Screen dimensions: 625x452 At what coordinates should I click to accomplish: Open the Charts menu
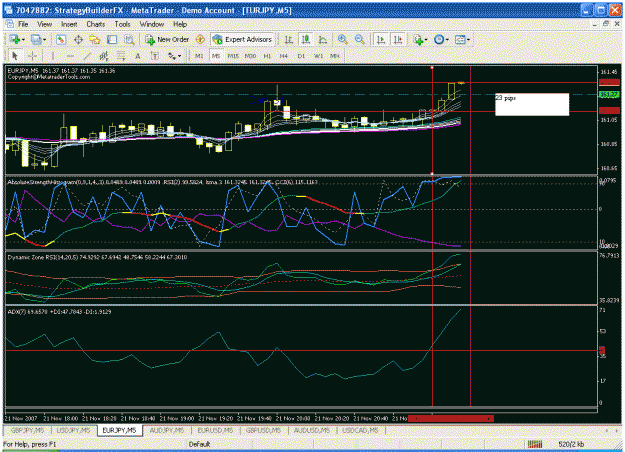tap(96, 24)
